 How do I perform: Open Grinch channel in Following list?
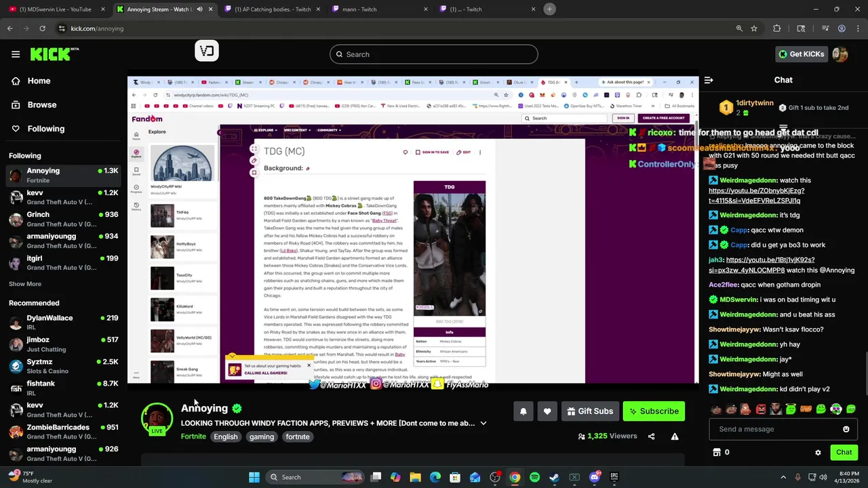click(x=64, y=219)
